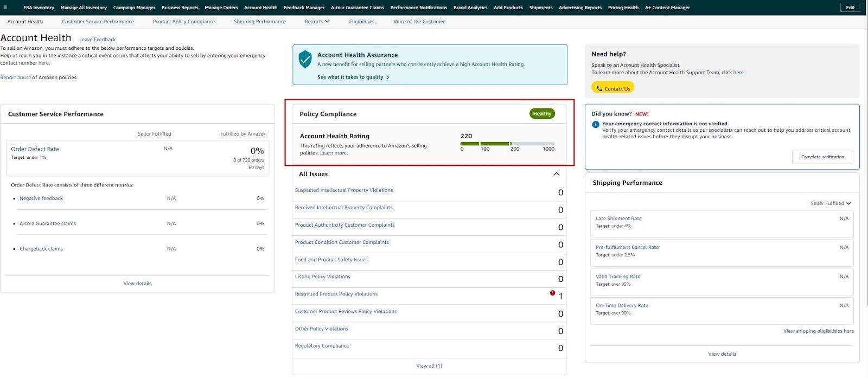The width and height of the screenshot is (868, 379).
Task: Open Product Authenticity Customer Complaints
Action: point(344,225)
